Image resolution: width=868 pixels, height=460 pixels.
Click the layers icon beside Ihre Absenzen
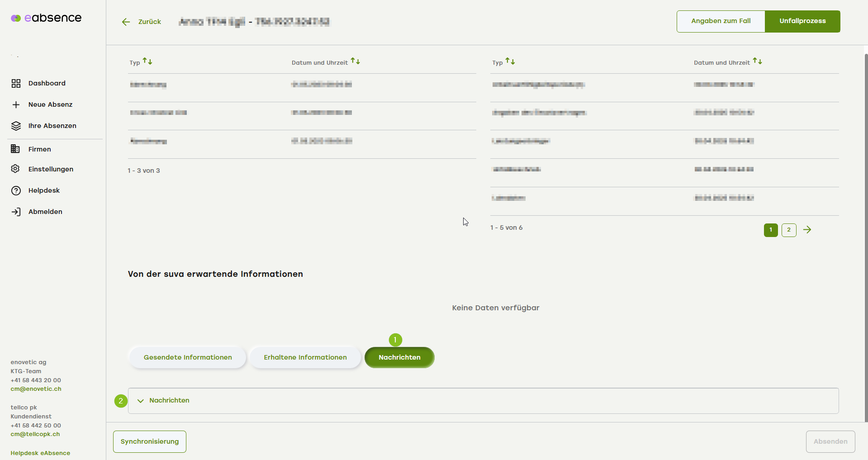coord(16,126)
